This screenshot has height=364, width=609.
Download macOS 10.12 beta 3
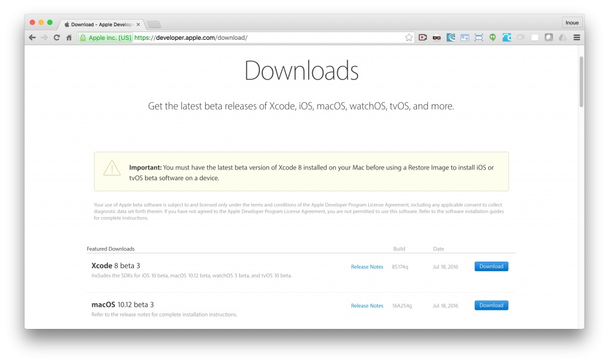pyautogui.click(x=491, y=305)
